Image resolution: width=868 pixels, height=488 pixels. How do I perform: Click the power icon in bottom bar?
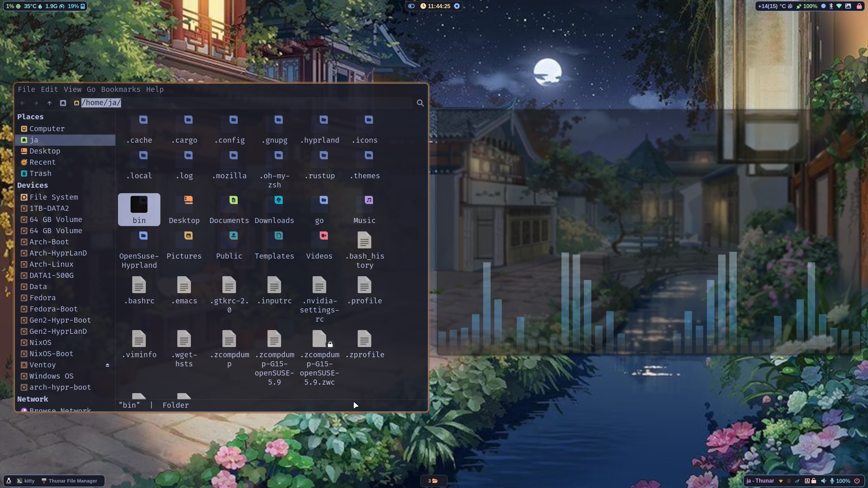pyautogui.click(x=857, y=481)
